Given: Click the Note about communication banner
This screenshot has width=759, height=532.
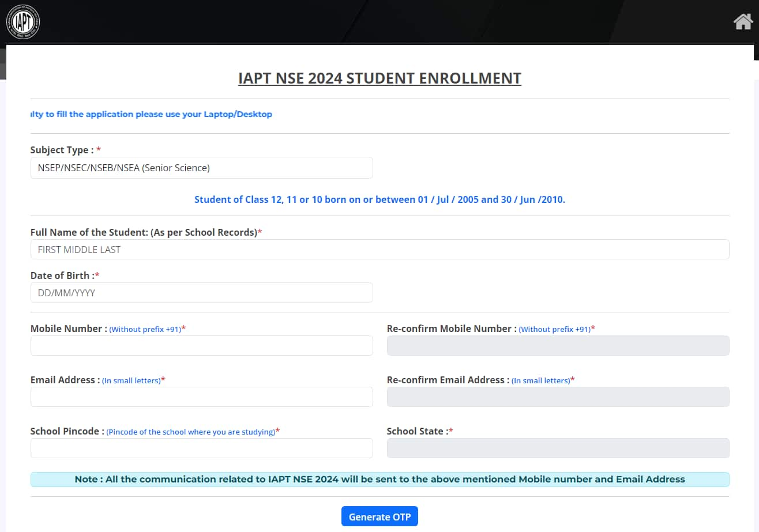Looking at the screenshot, I should tap(379, 480).
